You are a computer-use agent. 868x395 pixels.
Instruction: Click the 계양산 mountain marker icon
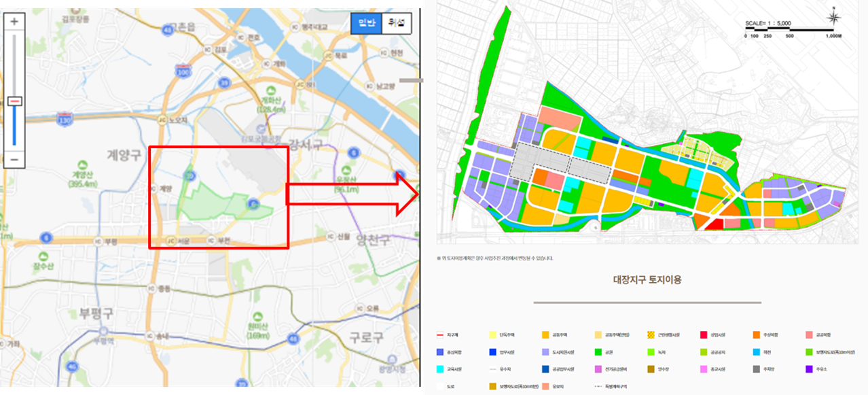coord(82,165)
